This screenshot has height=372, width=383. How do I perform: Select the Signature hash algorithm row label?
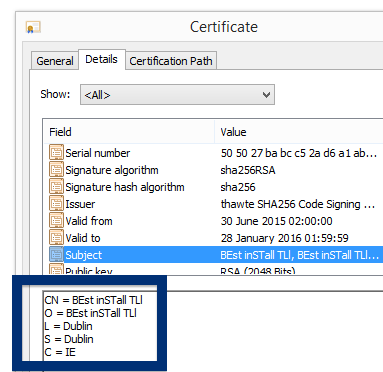125,187
